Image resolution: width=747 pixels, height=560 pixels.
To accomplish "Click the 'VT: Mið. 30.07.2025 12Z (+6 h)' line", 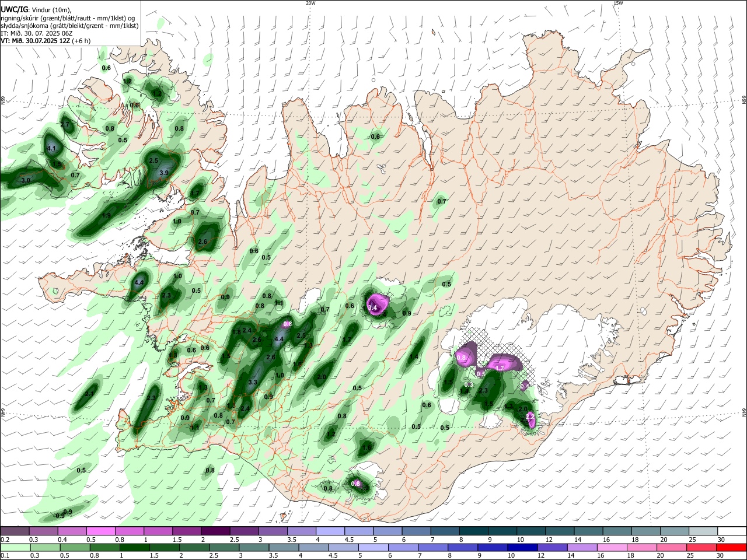I will (x=46, y=41).
